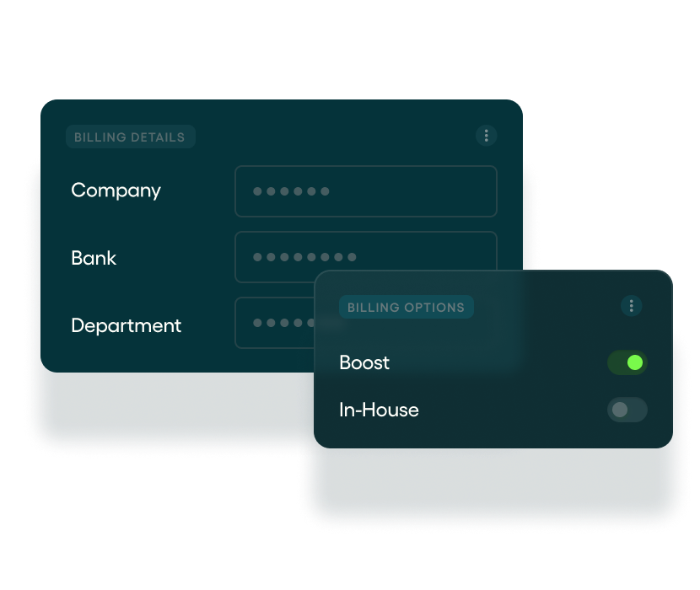The image size is (700, 590).
Task: Click the Billing Details badge
Action: click(130, 137)
